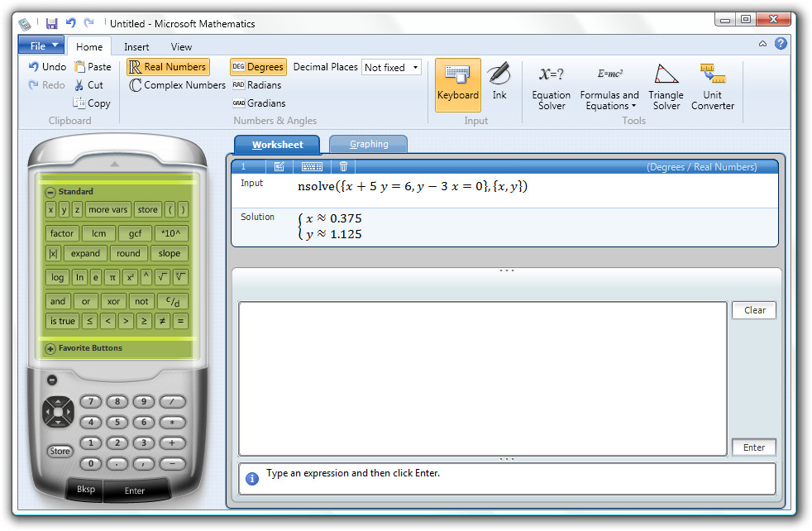The width and height of the screenshot is (812, 531).
Task: Open the File menu
Action: point(41,45)
